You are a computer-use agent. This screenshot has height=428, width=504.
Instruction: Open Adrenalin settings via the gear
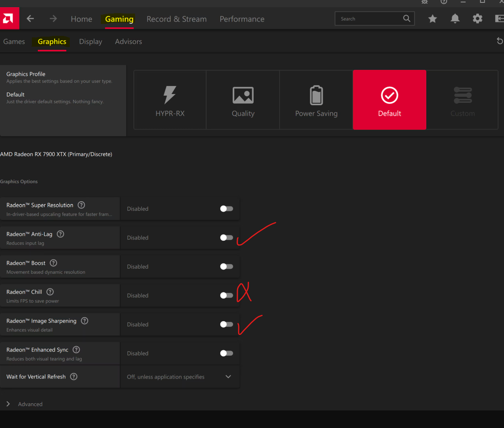(x=477, y=18)
